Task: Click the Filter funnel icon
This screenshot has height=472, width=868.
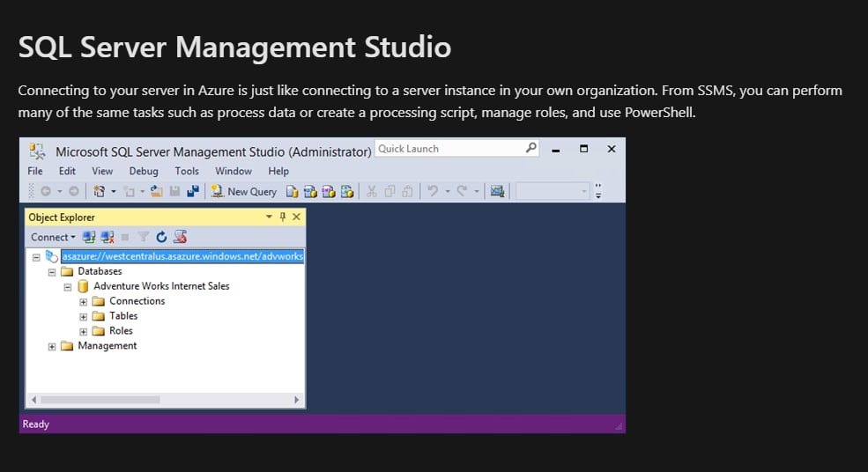Action: [144, 238]
